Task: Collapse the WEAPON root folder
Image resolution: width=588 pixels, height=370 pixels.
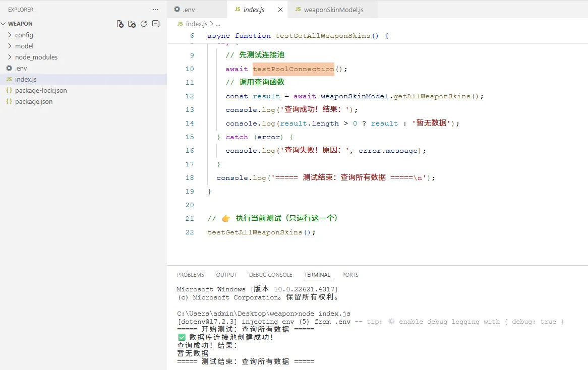Action: (x=4, y=24)
